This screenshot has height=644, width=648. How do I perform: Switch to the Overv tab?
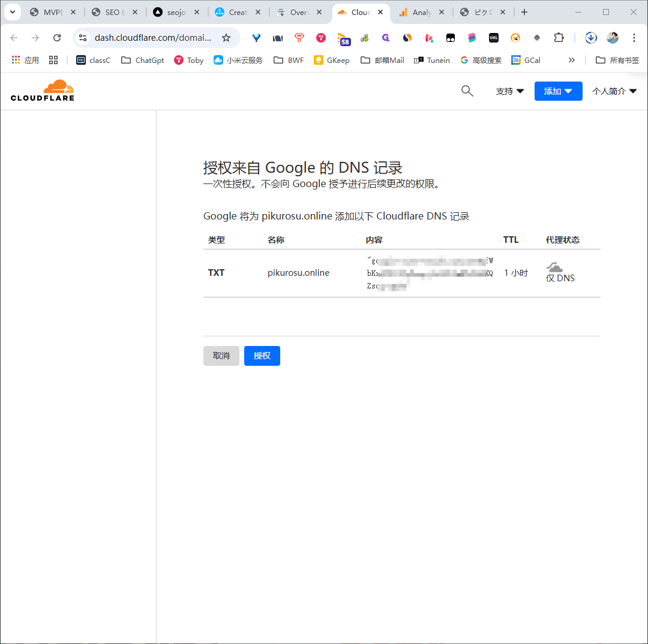coord(299,13)
